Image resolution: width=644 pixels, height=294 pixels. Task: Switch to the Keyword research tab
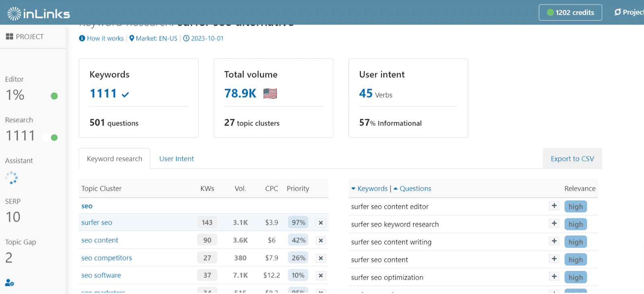pos(115,159)
